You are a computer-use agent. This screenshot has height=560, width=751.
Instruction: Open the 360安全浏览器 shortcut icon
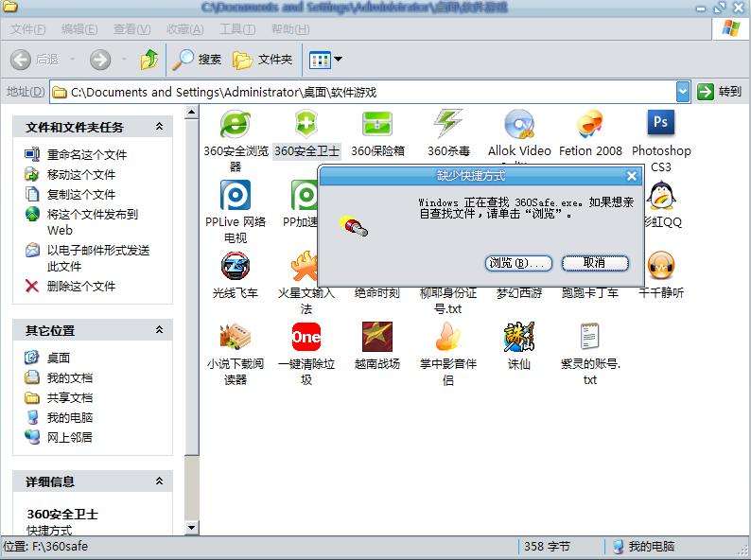tap(235, 124)
